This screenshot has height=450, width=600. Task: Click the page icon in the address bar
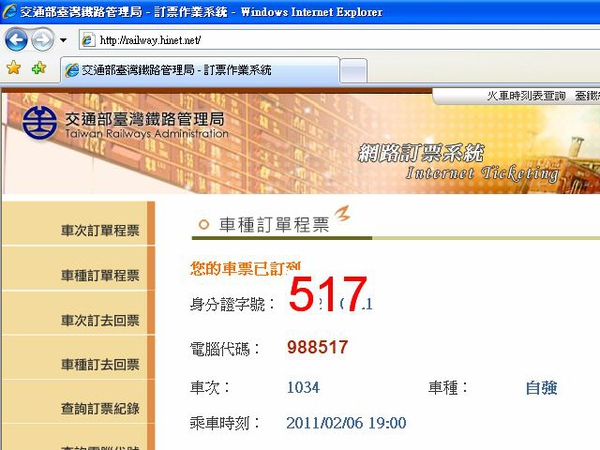point(88,40)
